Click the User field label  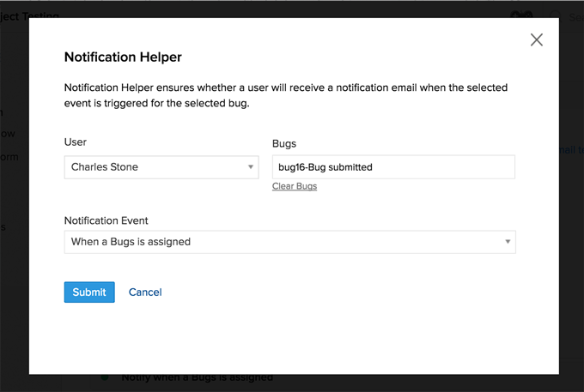pos(76,142)
